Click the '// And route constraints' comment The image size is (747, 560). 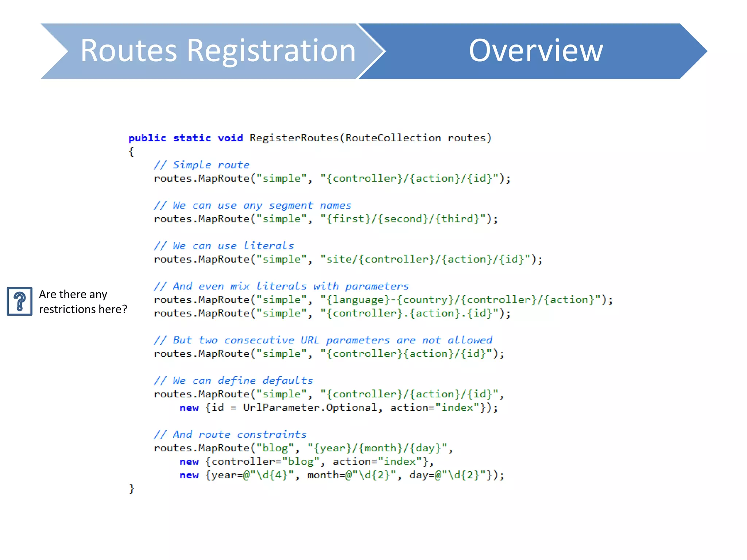pos(230,435)
